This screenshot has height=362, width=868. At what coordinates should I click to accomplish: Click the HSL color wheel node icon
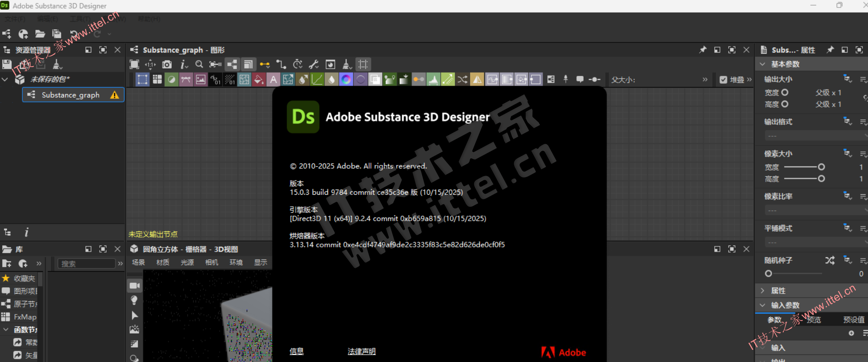pyautogui.click(x=346, y=80)
